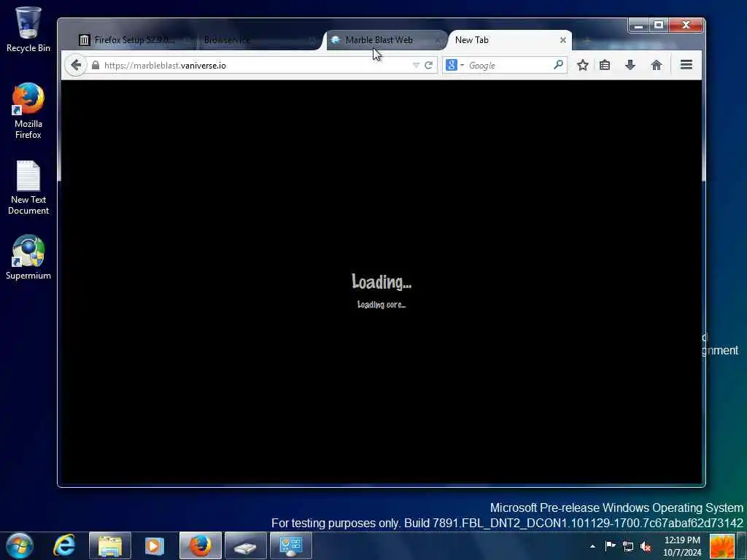Open Windows Explorer folder in taskbar
Screen dimensions: 747x560
point(109,545)
